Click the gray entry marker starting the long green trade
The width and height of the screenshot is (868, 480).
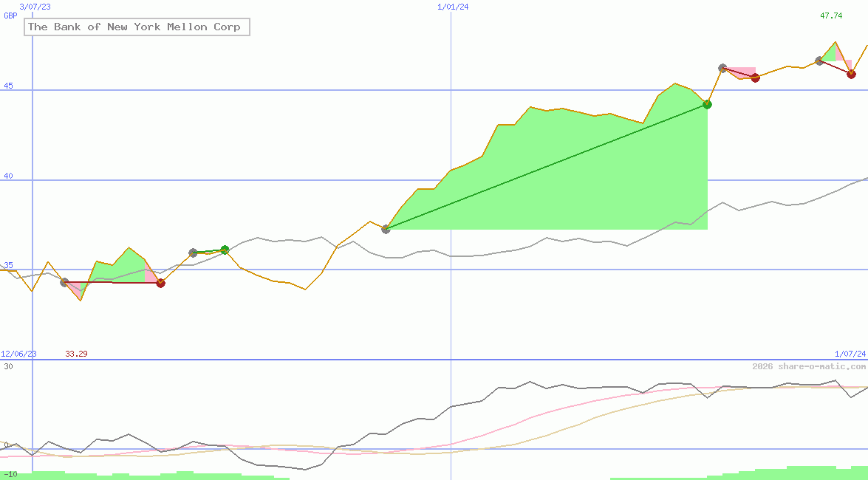coord(386,229)
